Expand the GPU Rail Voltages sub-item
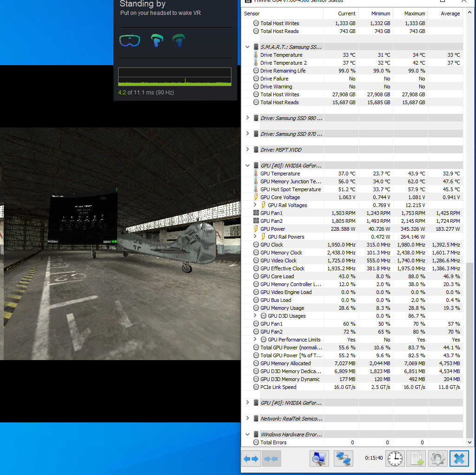Viewport: 476px width, 475px height. [255, 205]
